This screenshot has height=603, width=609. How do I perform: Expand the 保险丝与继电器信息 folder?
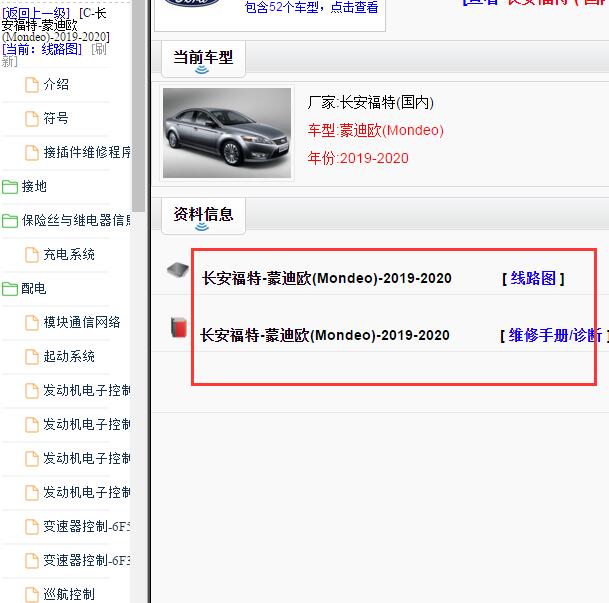10,221
